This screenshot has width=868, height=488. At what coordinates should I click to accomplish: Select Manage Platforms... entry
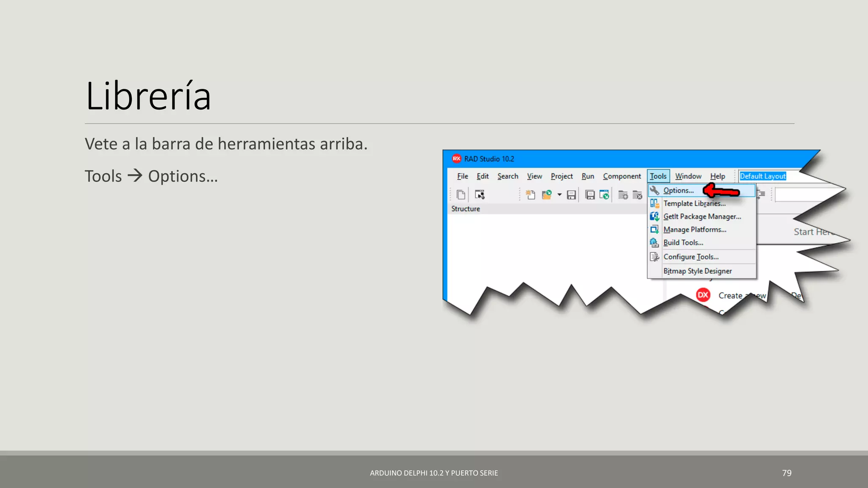point(701,230)
